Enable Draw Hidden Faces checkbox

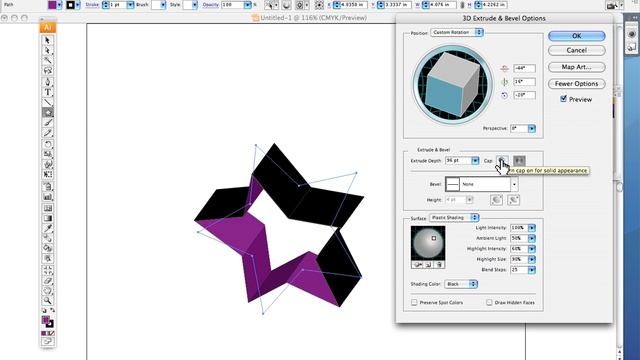489,302
